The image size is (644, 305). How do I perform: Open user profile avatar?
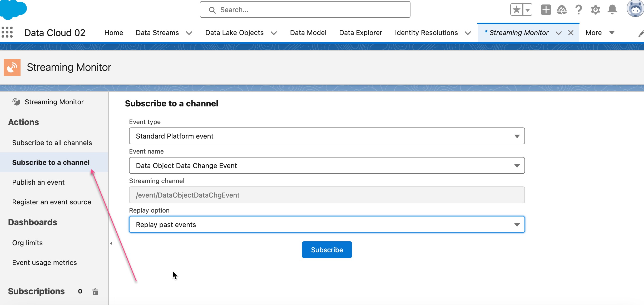click(x=635, y=9)
